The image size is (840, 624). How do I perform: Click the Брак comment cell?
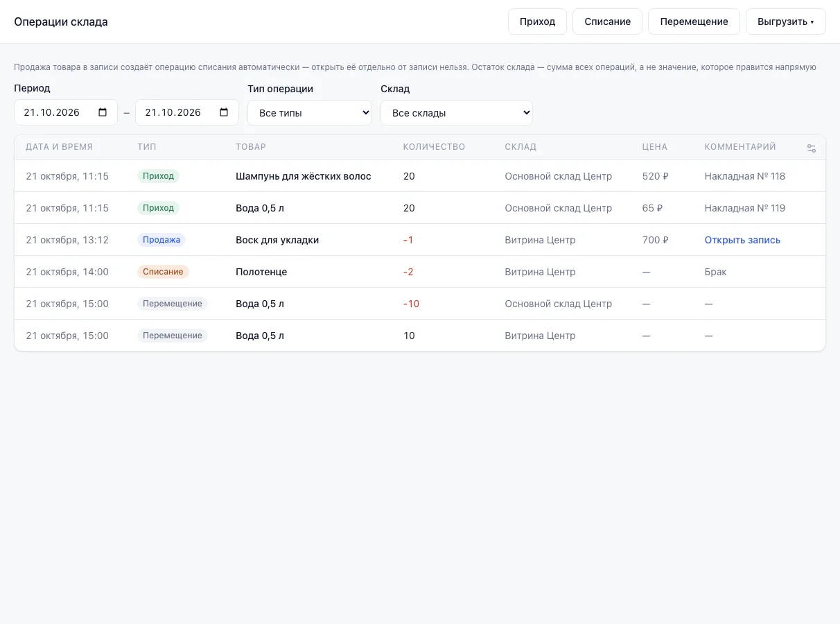pos(716,272)
